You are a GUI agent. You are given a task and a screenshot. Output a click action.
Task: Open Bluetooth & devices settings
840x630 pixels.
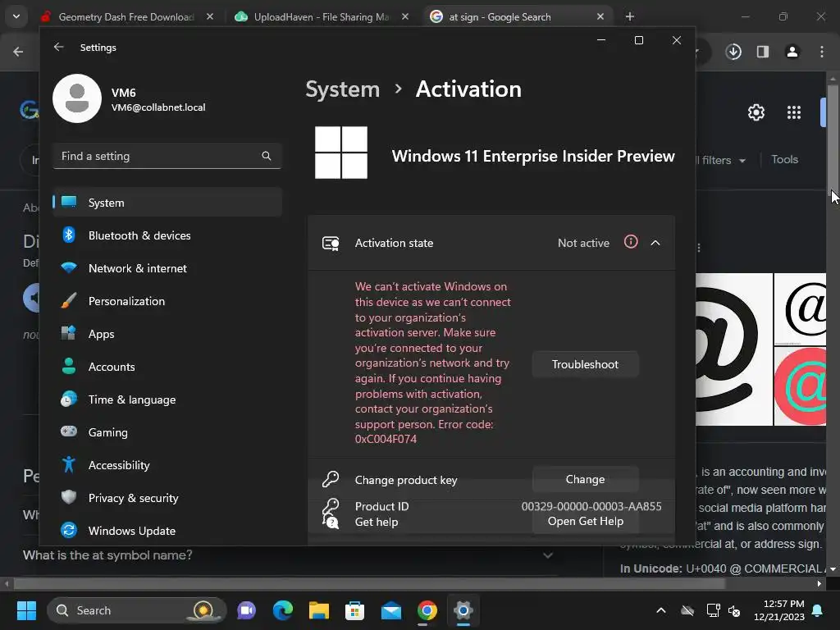[x=167, y=235]
